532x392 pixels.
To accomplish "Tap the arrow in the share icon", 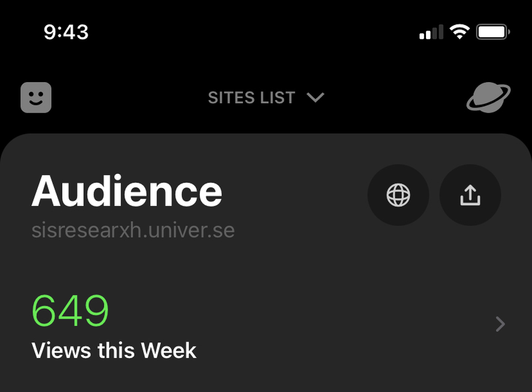I will pyautogui.click(x=470, y=192).
